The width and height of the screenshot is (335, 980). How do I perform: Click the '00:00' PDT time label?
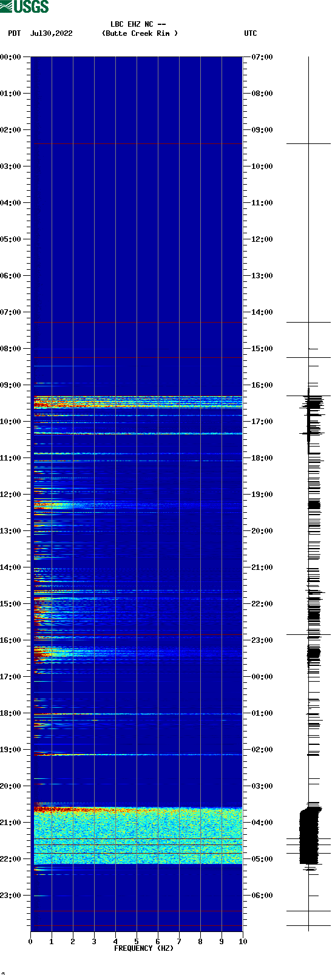point(11,57)
